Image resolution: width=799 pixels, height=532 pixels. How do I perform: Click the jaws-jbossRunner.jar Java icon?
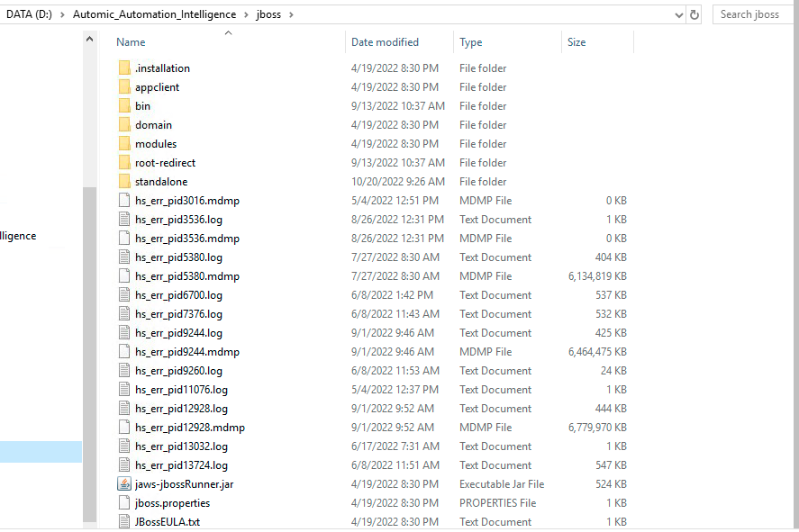coord(124,484)
